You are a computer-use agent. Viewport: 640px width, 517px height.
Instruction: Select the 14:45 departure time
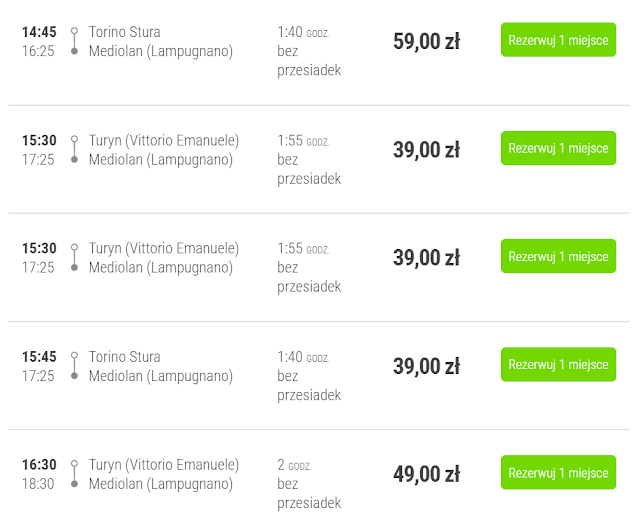point(39,32)
